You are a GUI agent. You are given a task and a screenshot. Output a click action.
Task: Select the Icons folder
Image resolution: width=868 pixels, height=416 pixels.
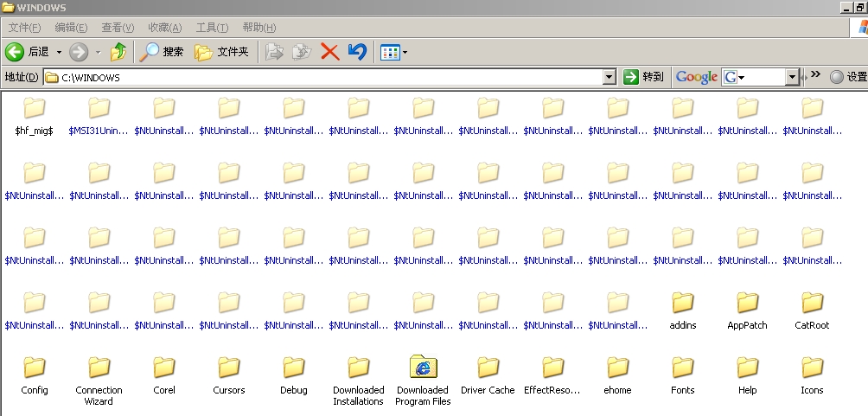[x=812, y=375]
